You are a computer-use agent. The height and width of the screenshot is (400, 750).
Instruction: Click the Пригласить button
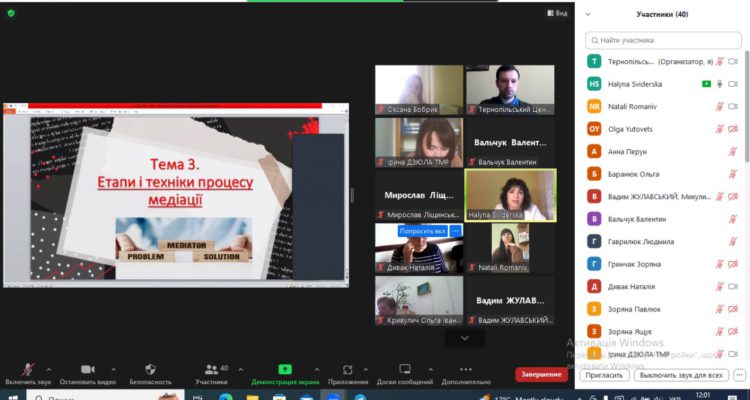(604, 375)
